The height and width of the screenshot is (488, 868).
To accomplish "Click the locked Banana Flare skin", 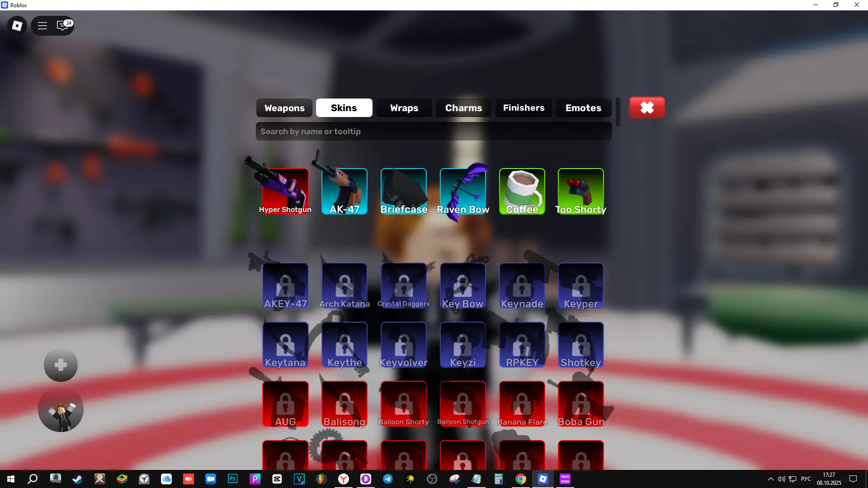I will click(522, 404).
